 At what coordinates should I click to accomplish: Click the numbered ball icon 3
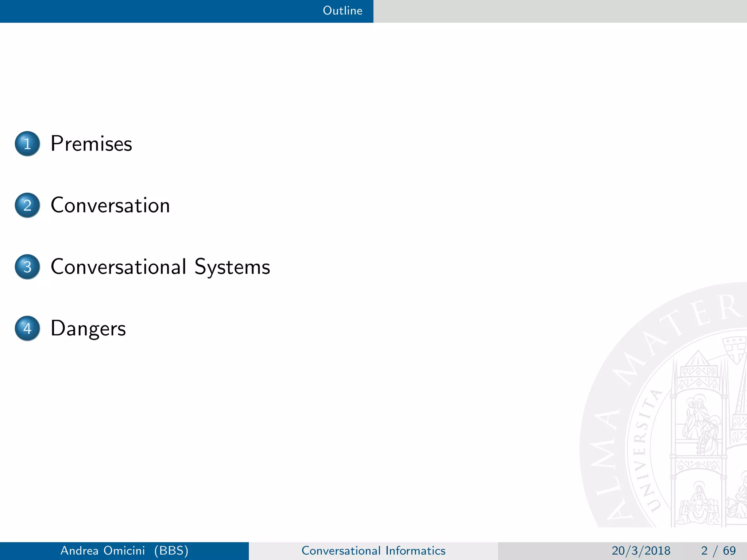[27, 267]
